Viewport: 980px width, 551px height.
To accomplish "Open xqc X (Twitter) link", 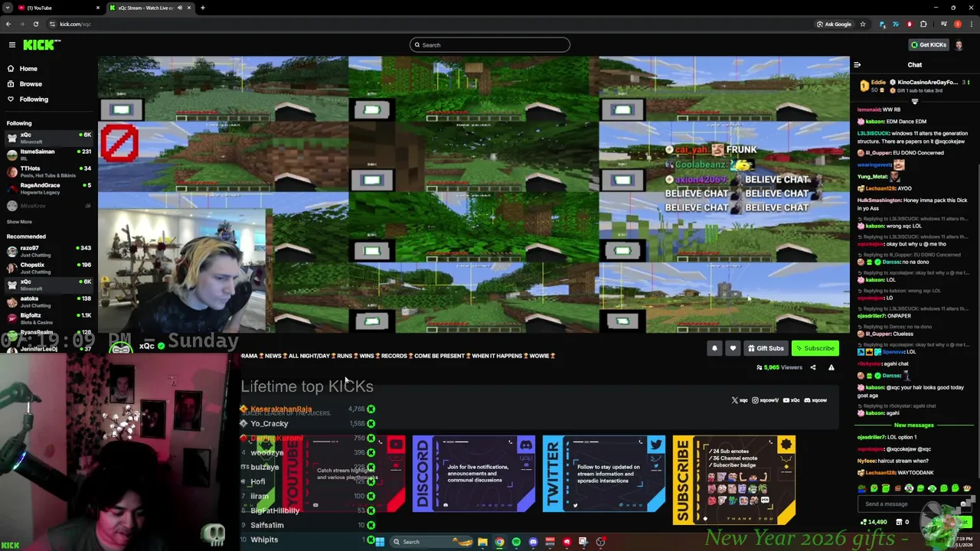I will [x=740, y=400].
